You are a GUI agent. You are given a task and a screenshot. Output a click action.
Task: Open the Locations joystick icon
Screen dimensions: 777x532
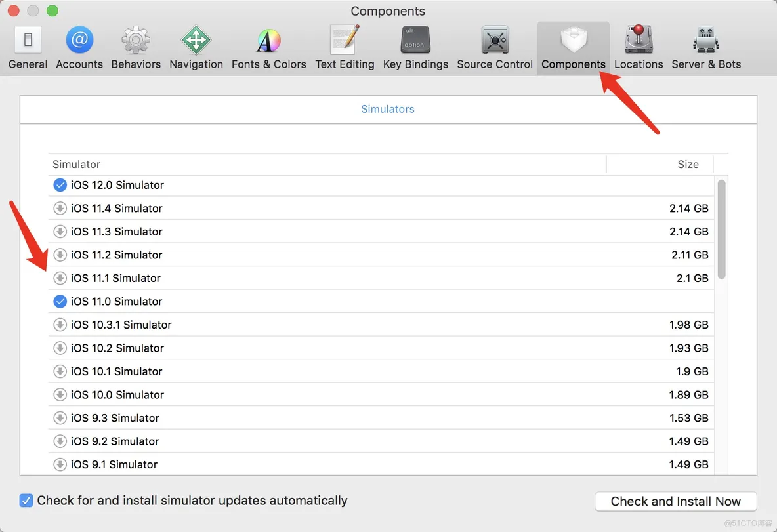point(639,39)
